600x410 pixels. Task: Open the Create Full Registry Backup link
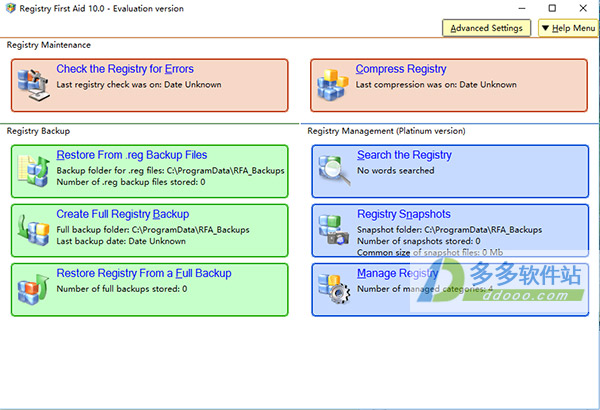coord(123,214)
